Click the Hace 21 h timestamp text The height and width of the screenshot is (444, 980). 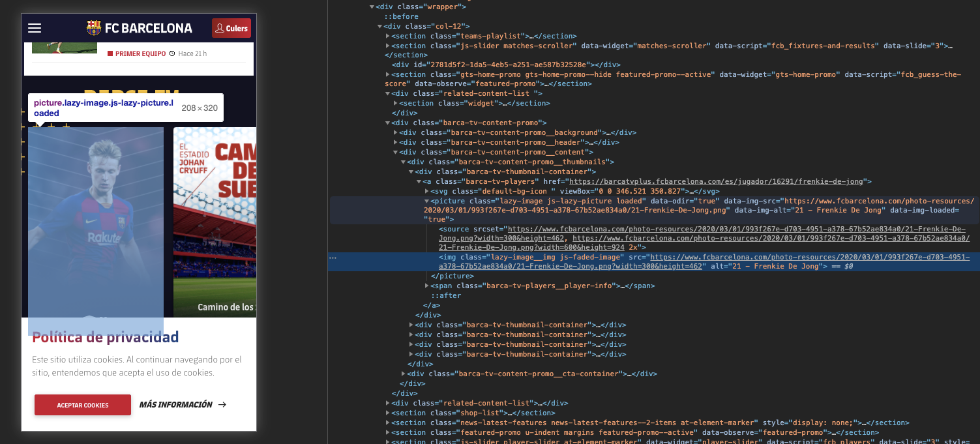coord(192,53)
